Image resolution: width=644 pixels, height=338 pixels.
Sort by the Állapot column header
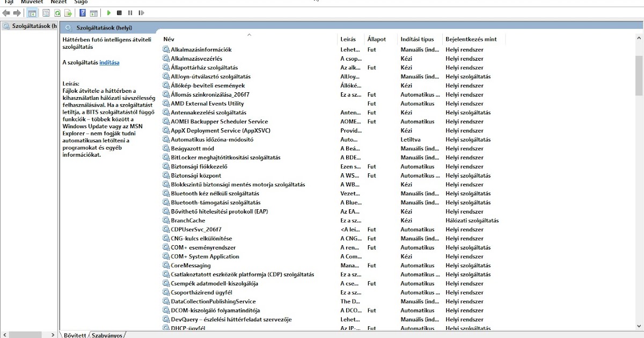coord(377,39)
